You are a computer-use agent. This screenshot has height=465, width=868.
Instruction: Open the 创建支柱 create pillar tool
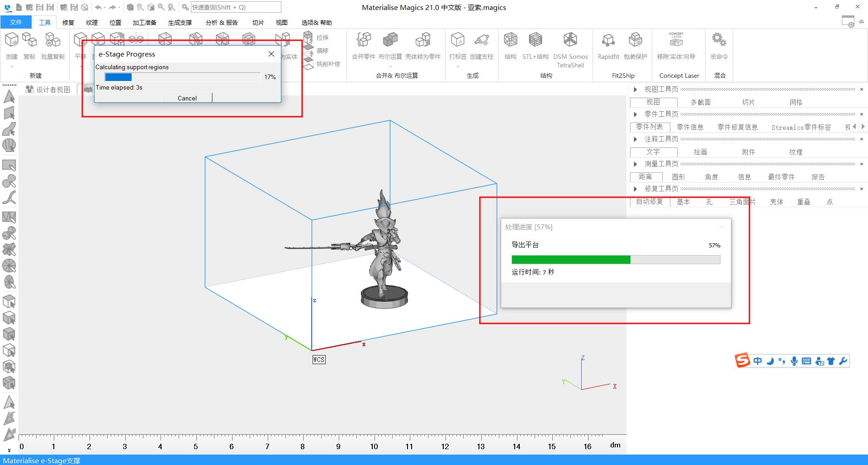pyautogui.click(x=481, y=41)
